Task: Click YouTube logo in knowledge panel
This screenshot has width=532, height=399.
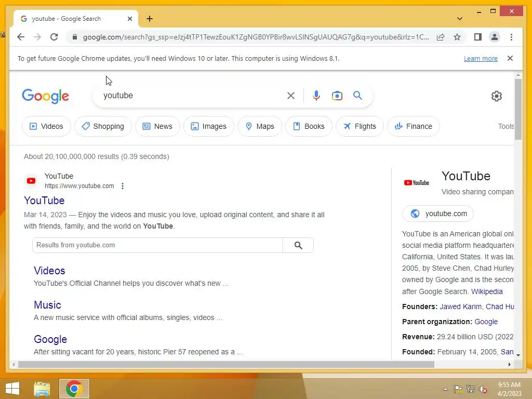Action: [x=417, y=183]
